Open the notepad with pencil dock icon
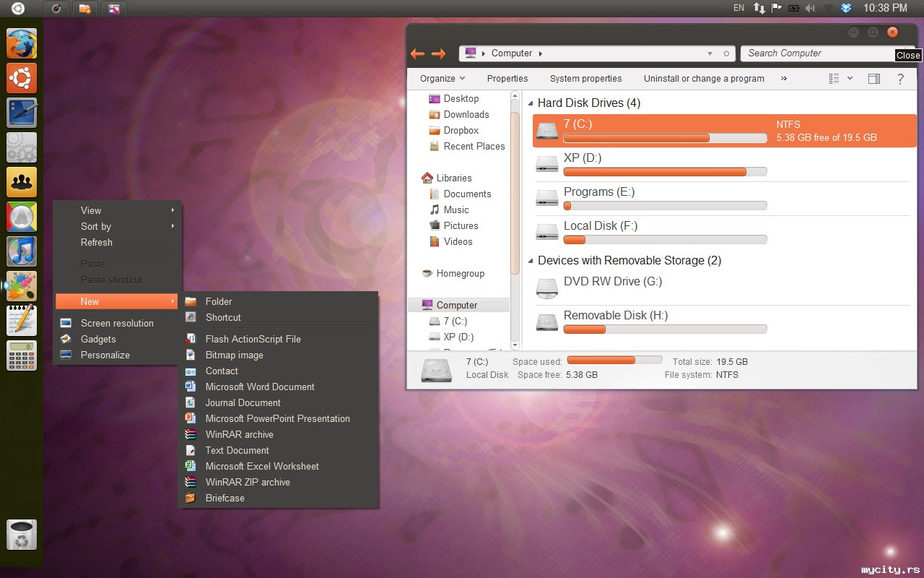 tap(22, 321)
